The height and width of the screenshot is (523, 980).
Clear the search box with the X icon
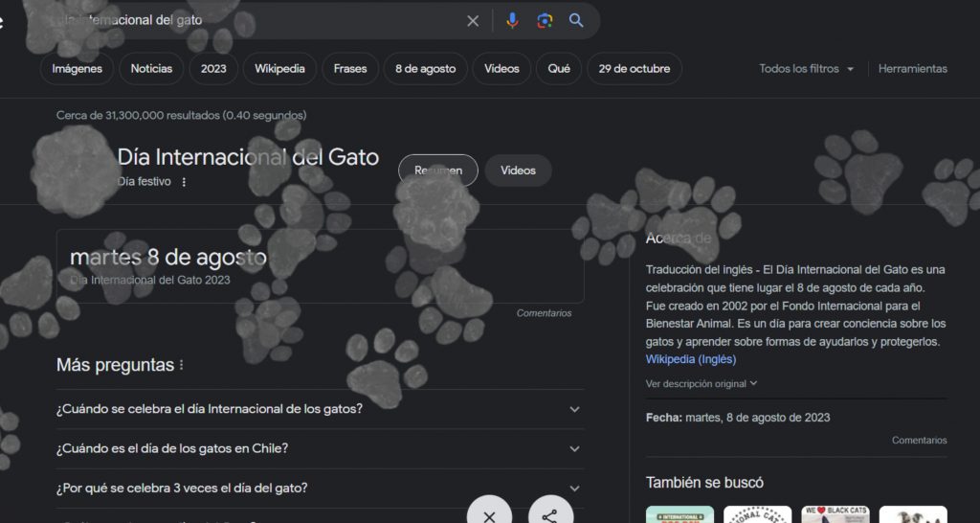(473, 21)
